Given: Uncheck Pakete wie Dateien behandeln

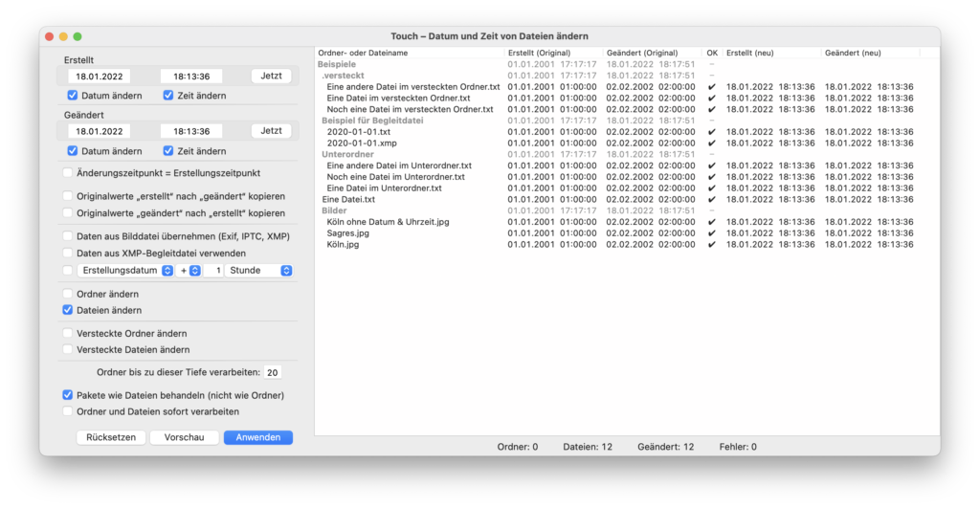Looking at the screenshot, I should tap(68, 395).
